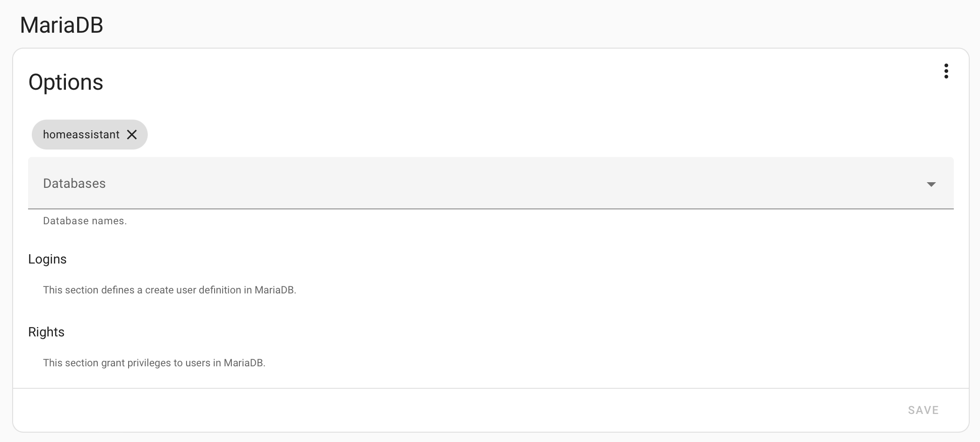
Task: Click the Options card header
Action: coord(65,82)
